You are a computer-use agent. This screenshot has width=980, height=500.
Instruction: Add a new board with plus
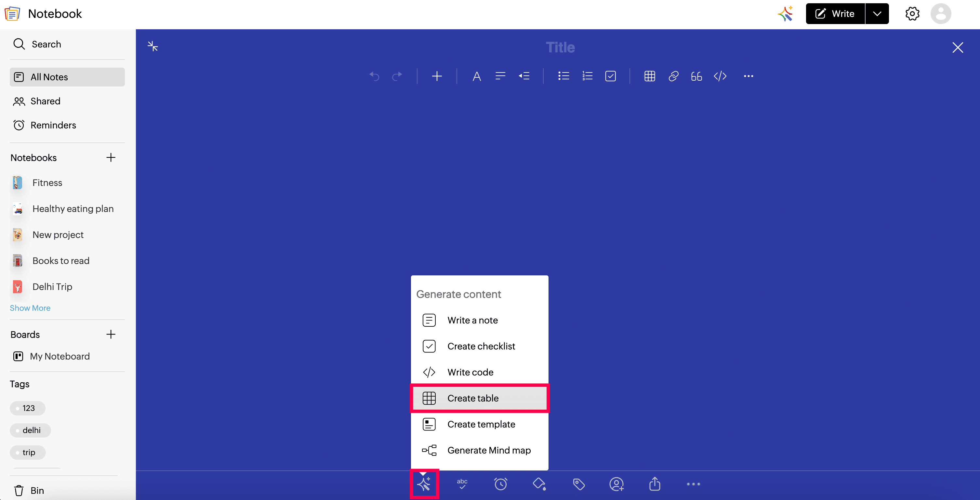pos(111,334)
